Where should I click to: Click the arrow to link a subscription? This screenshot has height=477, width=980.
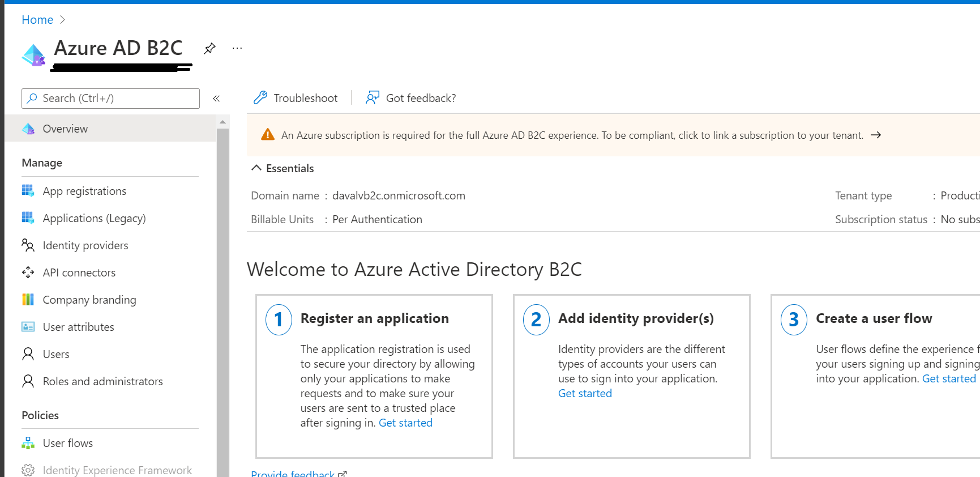(x=876, y=135)
